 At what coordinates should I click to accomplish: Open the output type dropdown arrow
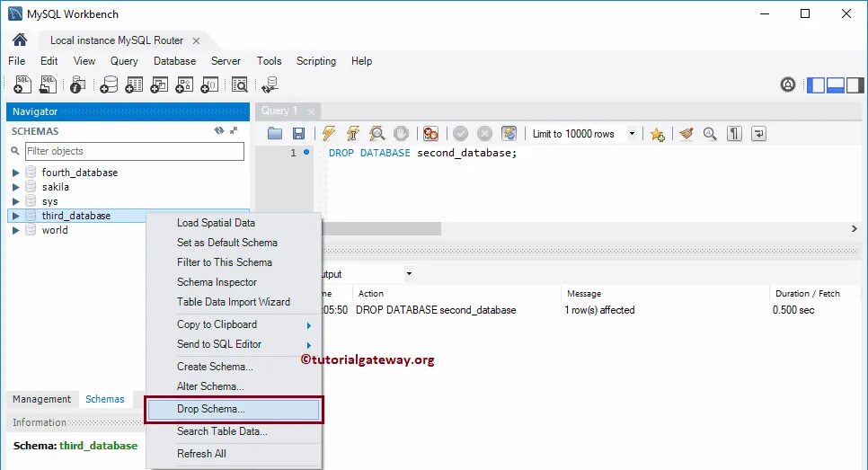409,273
